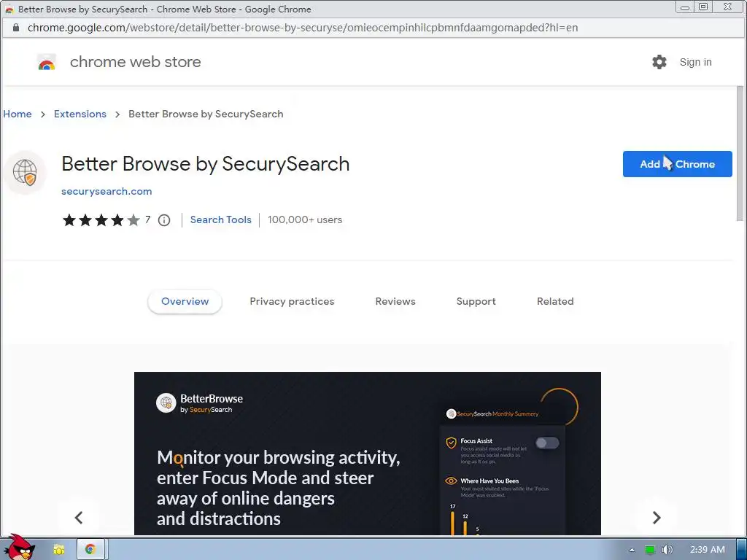The width and height of the screenshot is (747, 560).
Task: Open the Reviews tab
Action: [395, 301]
